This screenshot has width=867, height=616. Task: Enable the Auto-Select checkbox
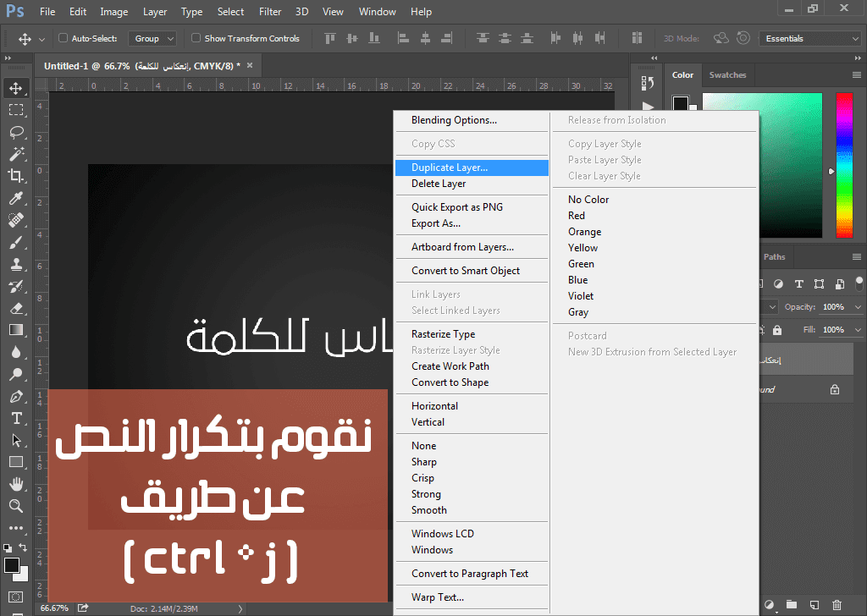(x=63, y=38)
